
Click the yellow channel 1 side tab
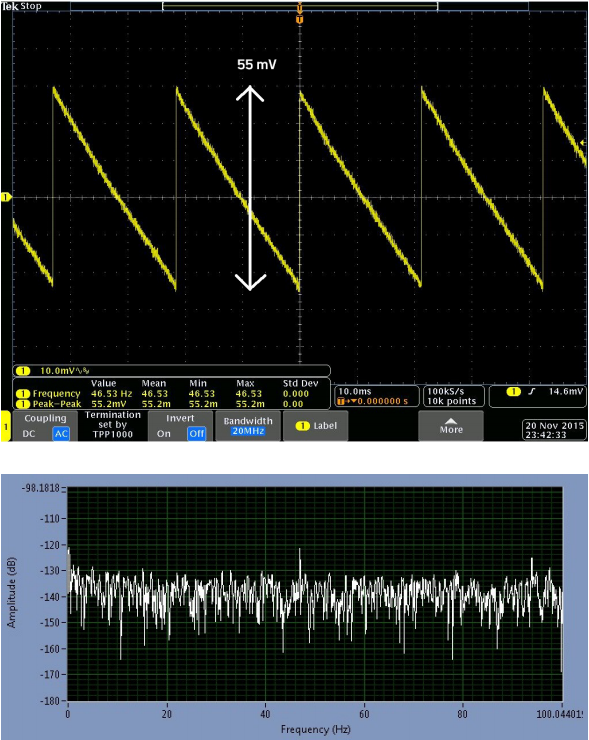(x=5, y=427)
